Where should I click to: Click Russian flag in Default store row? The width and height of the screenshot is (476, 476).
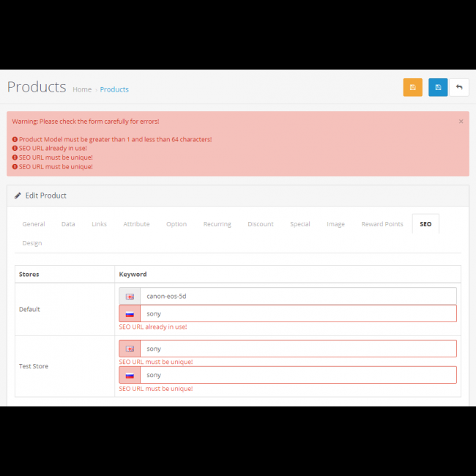(x=130, y=314)
